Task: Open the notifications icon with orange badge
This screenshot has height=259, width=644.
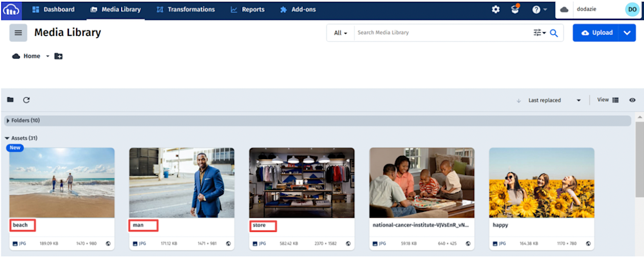Action: pyautogui.click(x=515, y=10)
